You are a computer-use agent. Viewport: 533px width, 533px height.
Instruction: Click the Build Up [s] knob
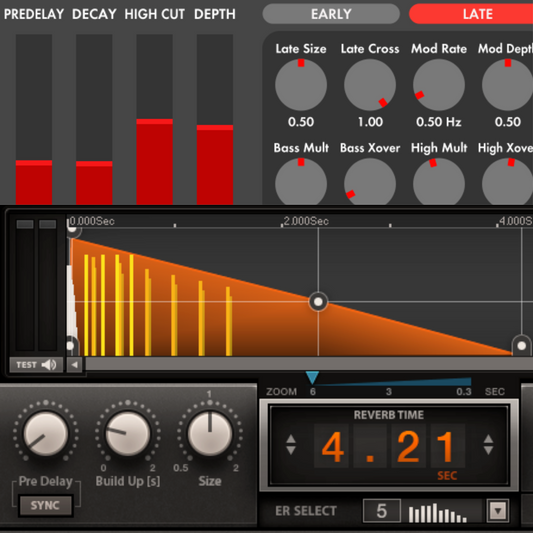tap(127, 433)
